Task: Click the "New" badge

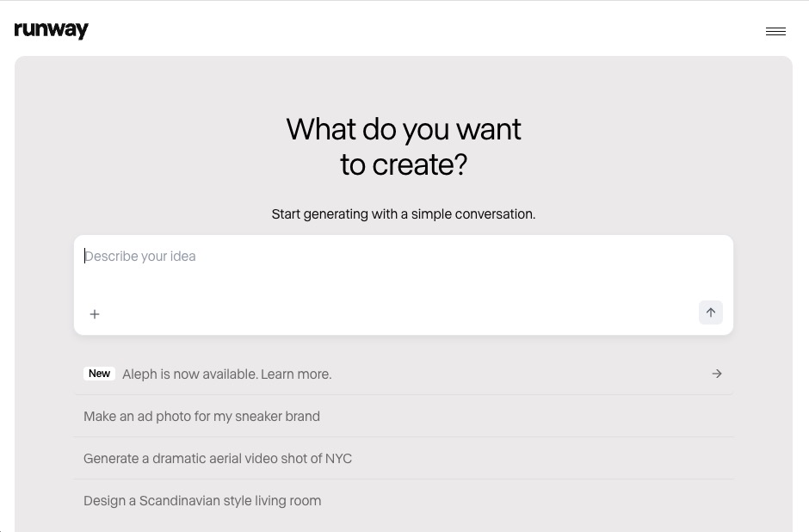Action: click(99, 374)
